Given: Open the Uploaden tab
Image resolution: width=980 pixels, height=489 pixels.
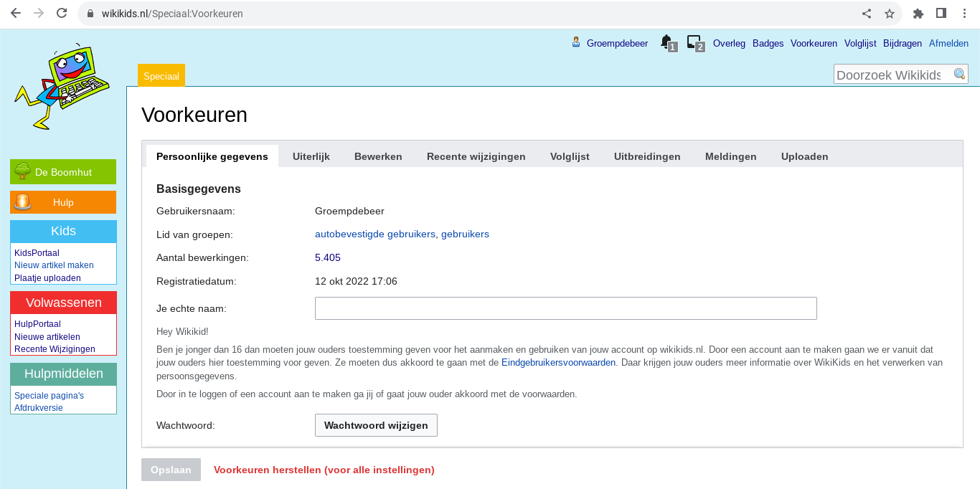Looking at the screenshot, I should click(x=805, y=156).
